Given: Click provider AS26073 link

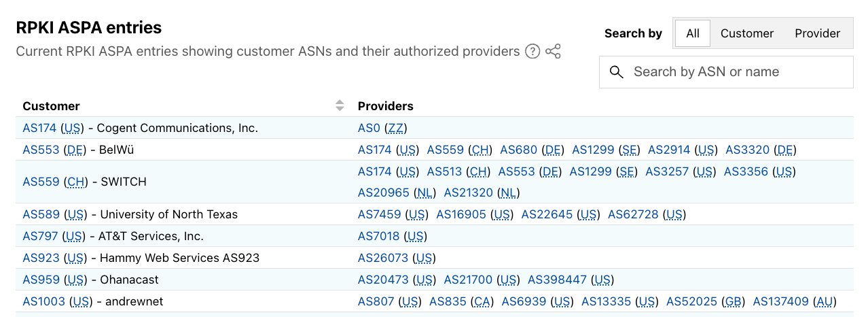Looking at the screenshot, I should pos(383,258).
